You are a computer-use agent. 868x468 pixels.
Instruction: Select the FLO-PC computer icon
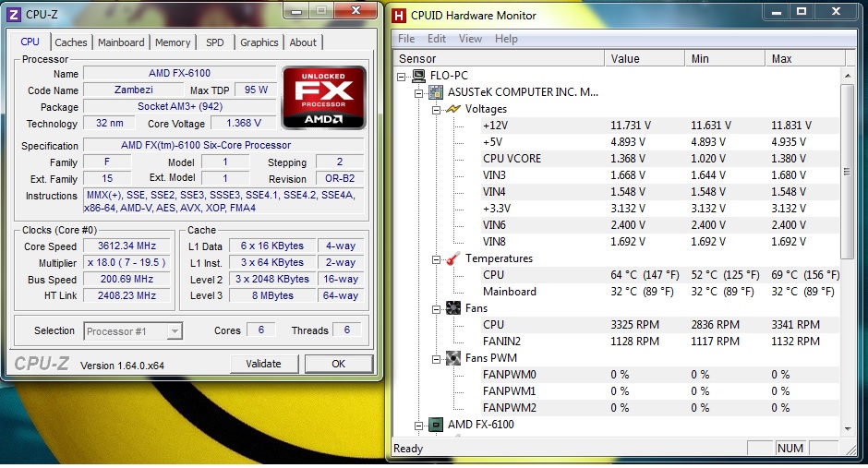click(419, 76)
